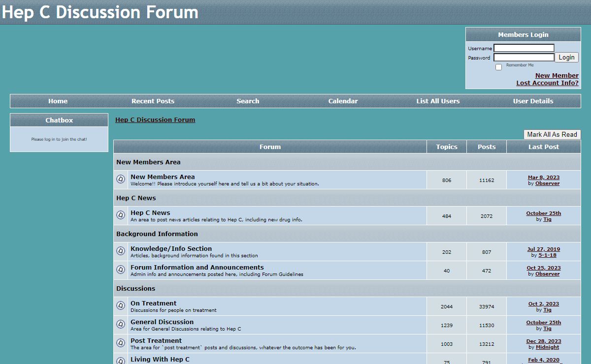
Task: Click forum icon beside On Treatment
Action: [121, 306]
